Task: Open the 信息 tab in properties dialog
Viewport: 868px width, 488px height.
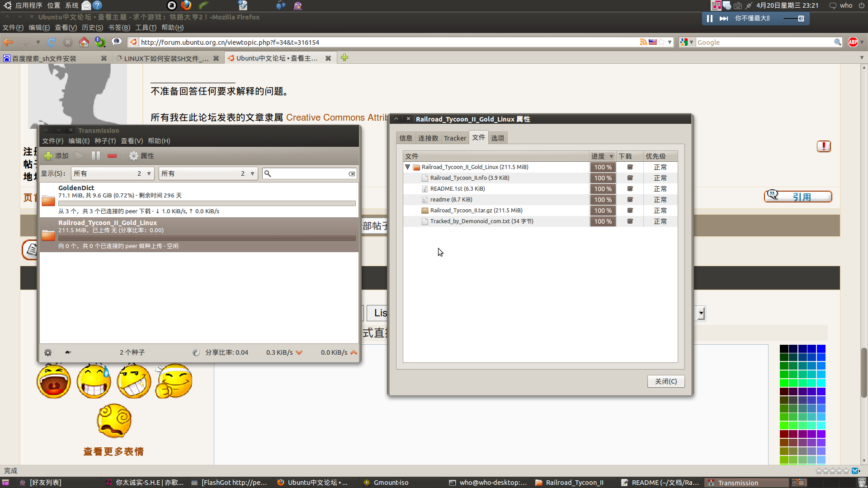Action: pos(406,138)
